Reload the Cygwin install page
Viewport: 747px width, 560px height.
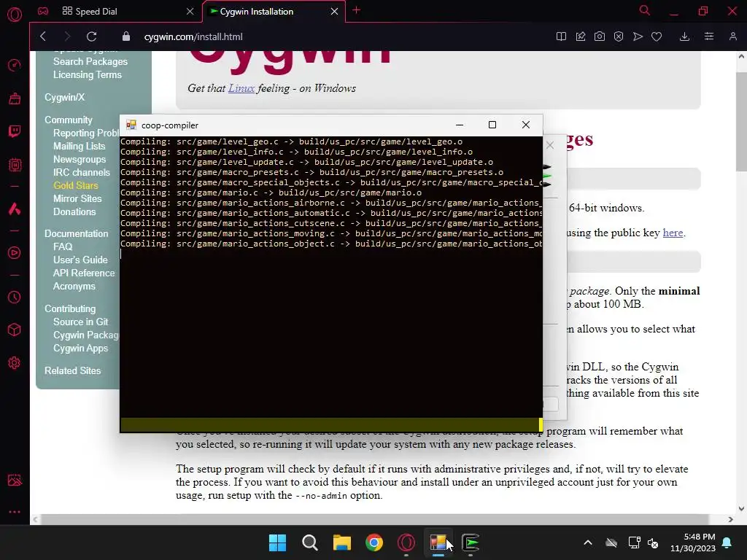click(91, 36)
